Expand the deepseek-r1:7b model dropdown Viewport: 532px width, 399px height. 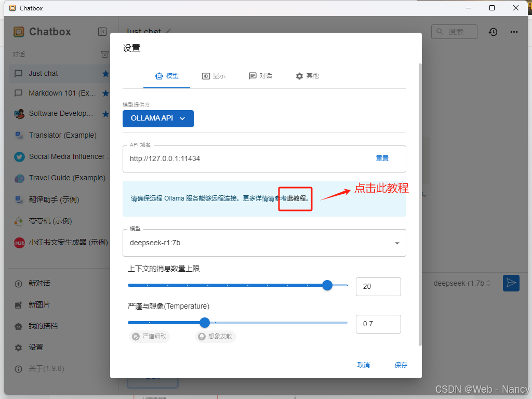[264, 243]
